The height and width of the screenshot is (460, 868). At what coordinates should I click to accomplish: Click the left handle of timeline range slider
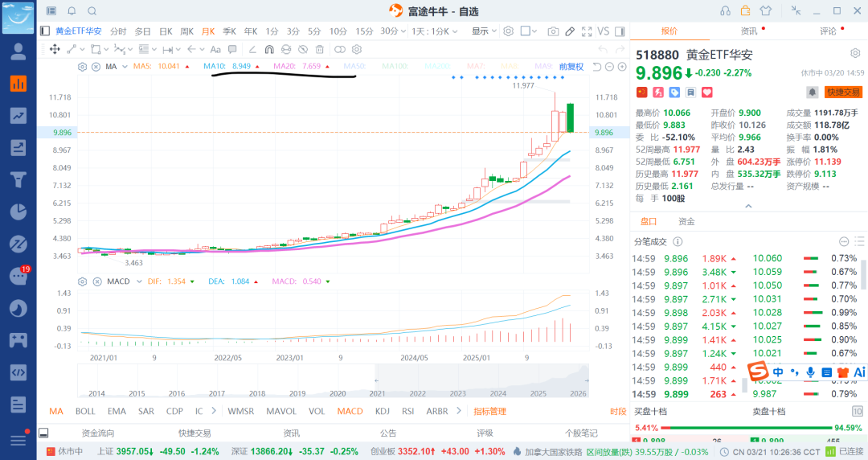[375, 380]
